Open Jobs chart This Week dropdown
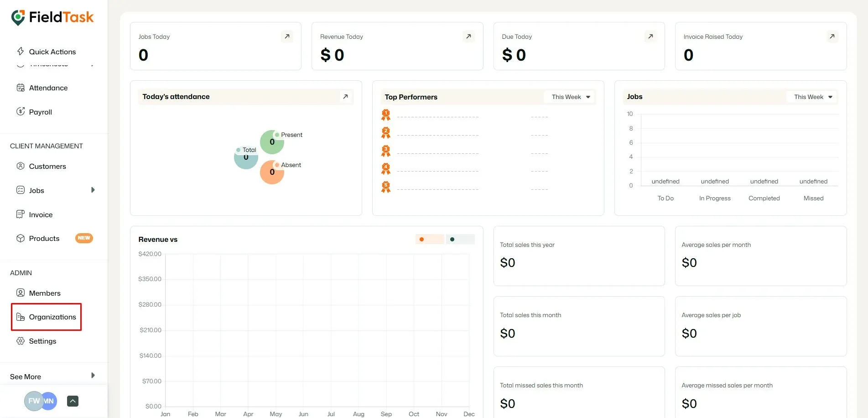 pyautogui.click(x=812, y=97)
